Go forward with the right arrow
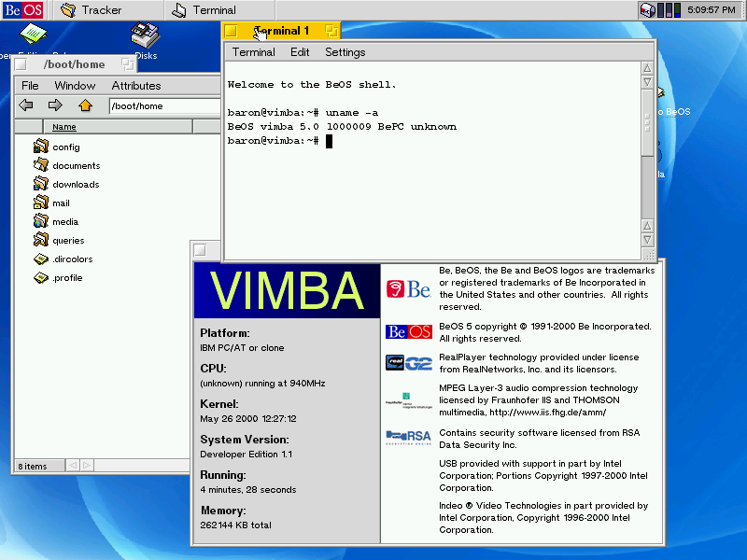This screenshot has width=747, height=560. (55, 105)
